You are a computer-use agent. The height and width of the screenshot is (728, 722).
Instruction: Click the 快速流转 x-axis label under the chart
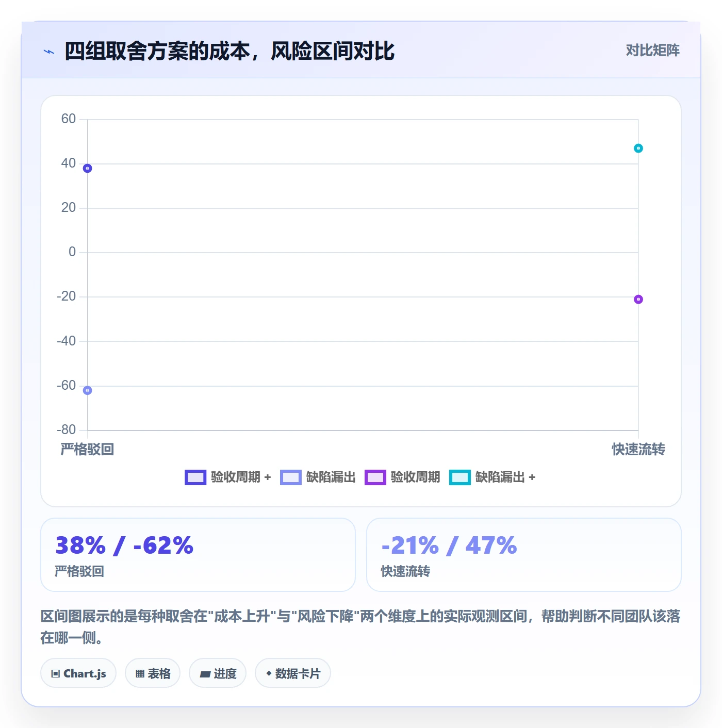click(638, 449)
